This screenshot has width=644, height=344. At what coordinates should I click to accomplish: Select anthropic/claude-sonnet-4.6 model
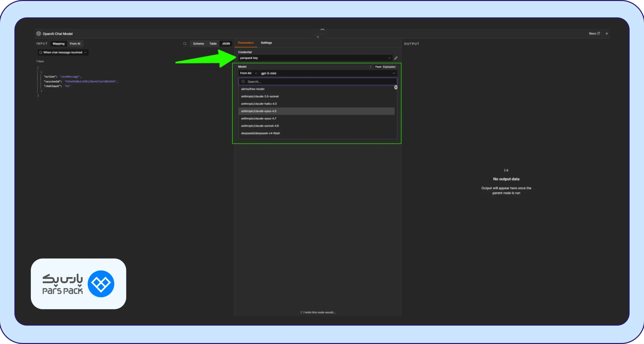pyautogui.click(x=316, y=126)
